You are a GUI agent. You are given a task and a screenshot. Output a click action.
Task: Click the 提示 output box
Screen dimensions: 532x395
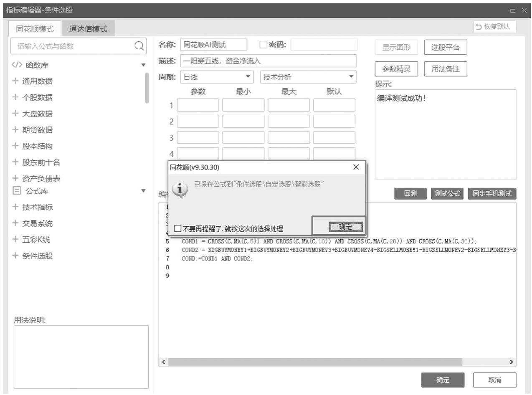click(x=445, y=134)
